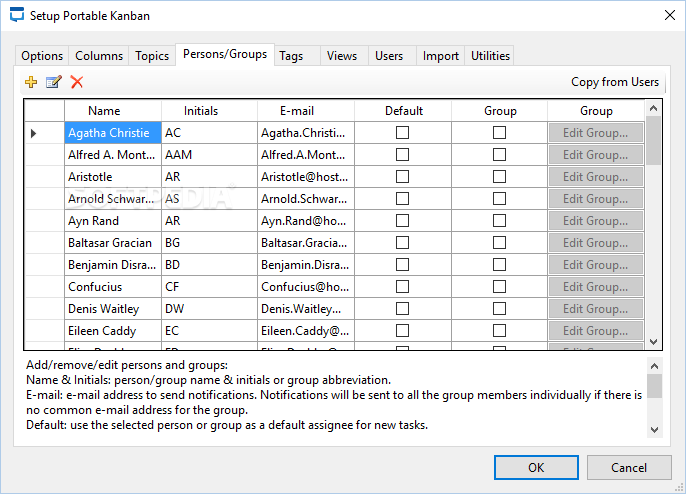Open the Views tab
The height and width of the screenshot is (494, 686).
[342, 56]
